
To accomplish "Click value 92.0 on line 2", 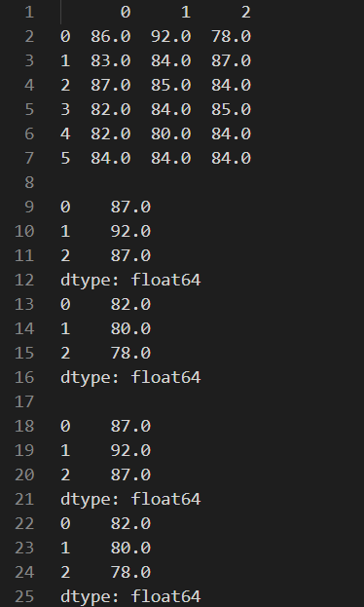I will click(x=171, y=37).
